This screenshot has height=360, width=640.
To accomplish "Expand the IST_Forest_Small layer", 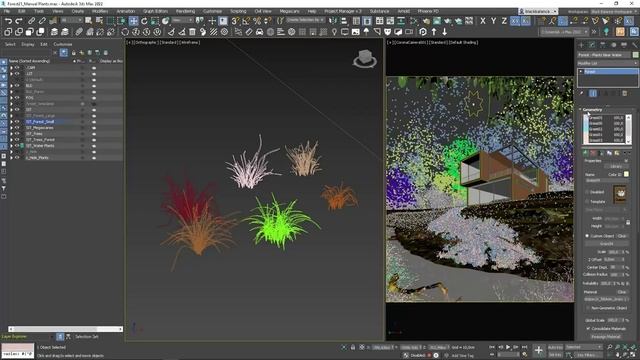I will (x=11, y=122).
